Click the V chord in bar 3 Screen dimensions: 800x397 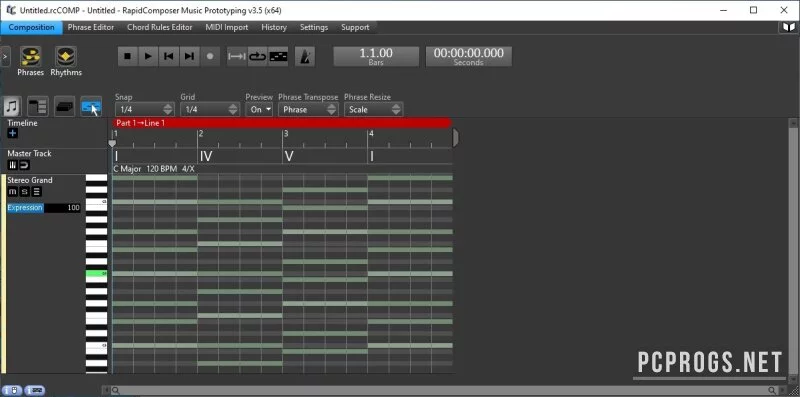(x=289, y=156)
